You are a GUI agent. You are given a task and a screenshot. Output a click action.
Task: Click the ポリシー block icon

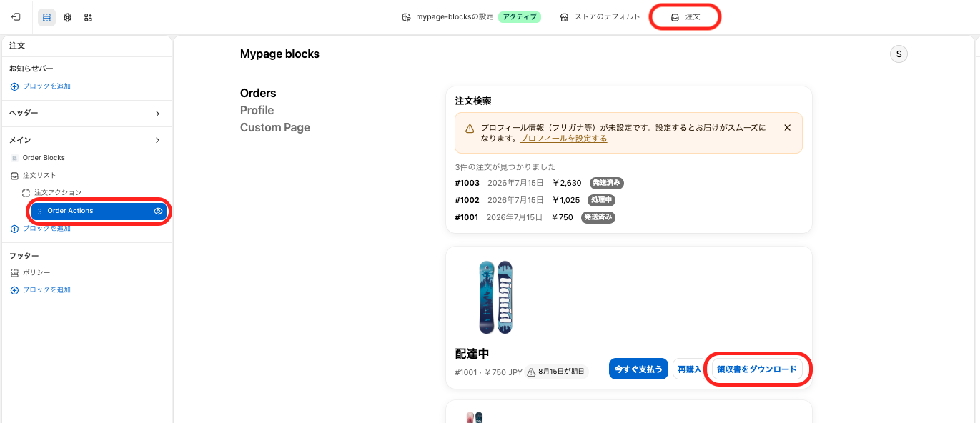pyautogui.click(x=14, y=273)
